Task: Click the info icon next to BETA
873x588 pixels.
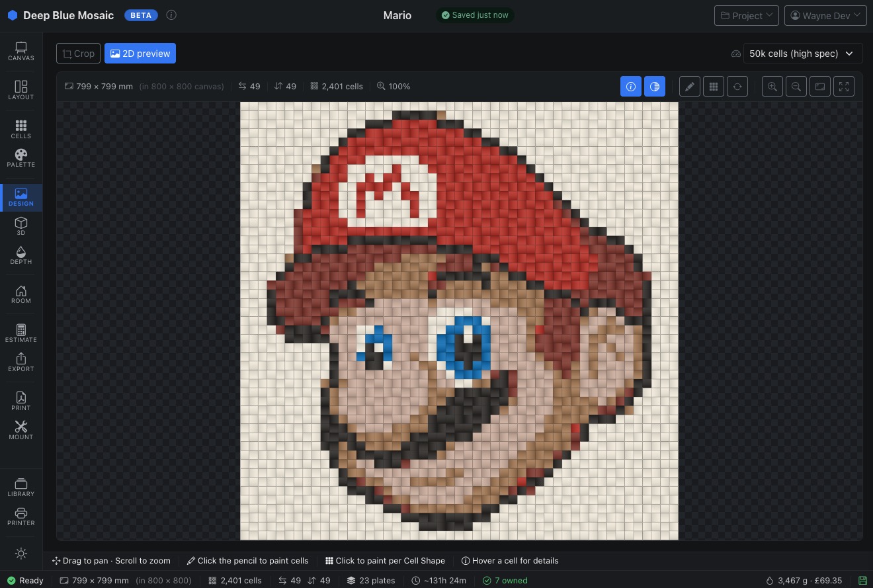Action: (171, 15)
